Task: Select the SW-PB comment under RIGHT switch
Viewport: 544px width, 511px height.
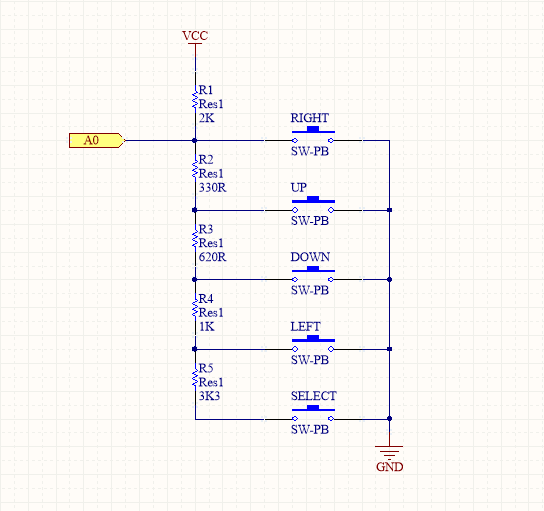Action: click(x=310, y=152)
